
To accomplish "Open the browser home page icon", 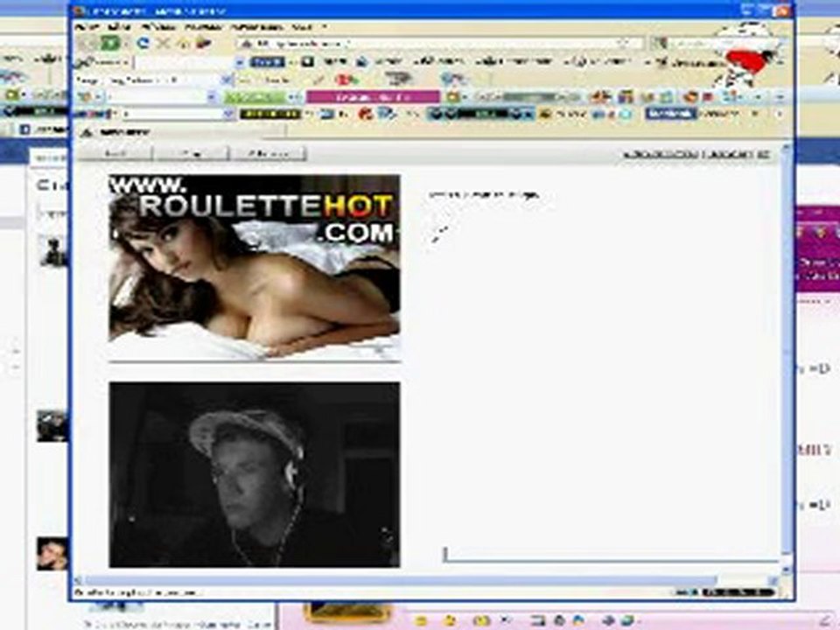I will coord(183,44).
